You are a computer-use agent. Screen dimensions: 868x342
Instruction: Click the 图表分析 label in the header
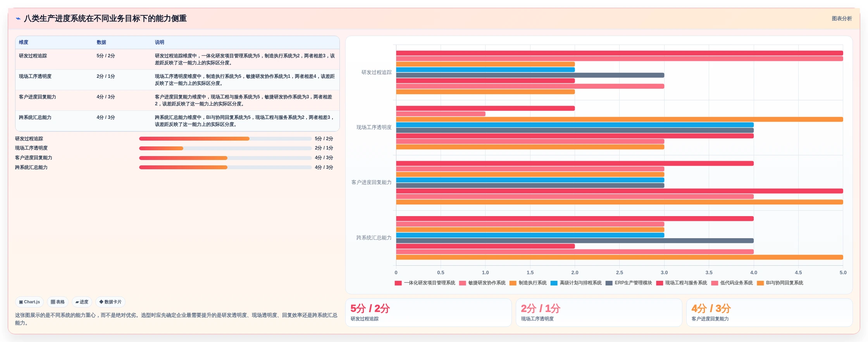(x=842, y=19)
